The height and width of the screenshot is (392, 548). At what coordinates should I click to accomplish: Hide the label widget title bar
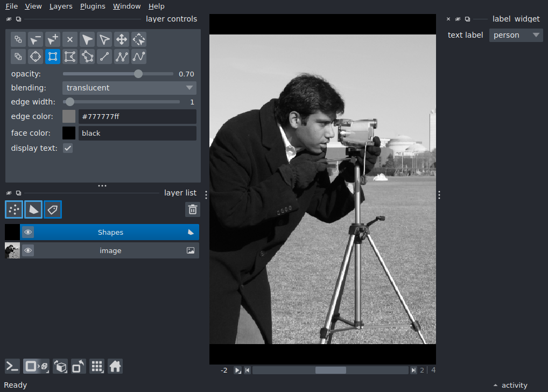point(458,19)
